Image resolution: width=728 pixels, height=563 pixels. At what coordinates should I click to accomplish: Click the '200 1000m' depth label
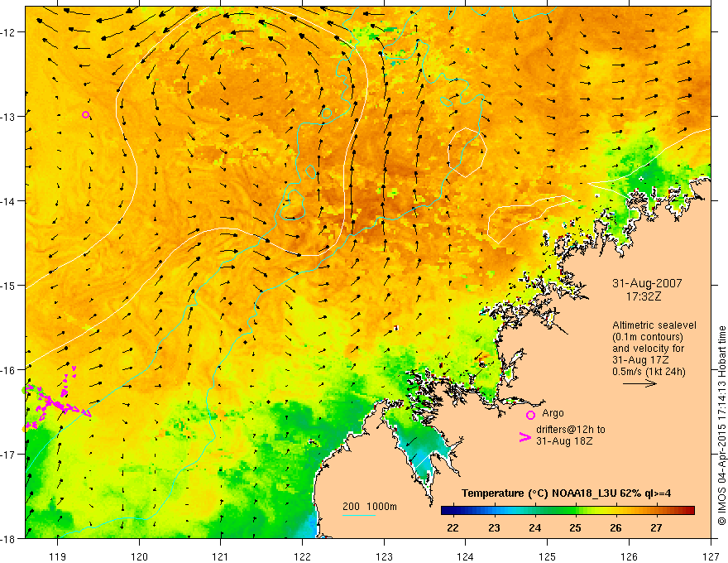[x=370, y=507]
